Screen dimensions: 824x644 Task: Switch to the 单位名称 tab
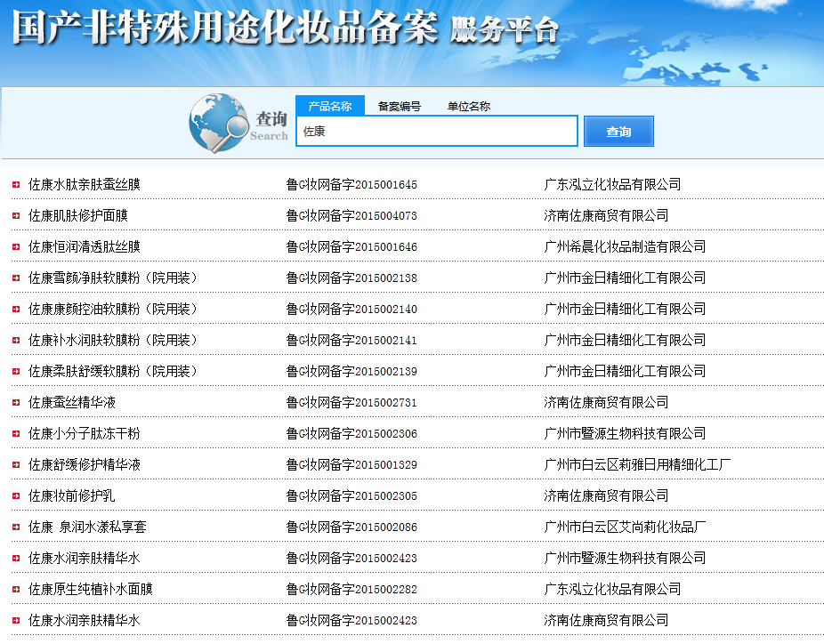click(x=469, y=107)
